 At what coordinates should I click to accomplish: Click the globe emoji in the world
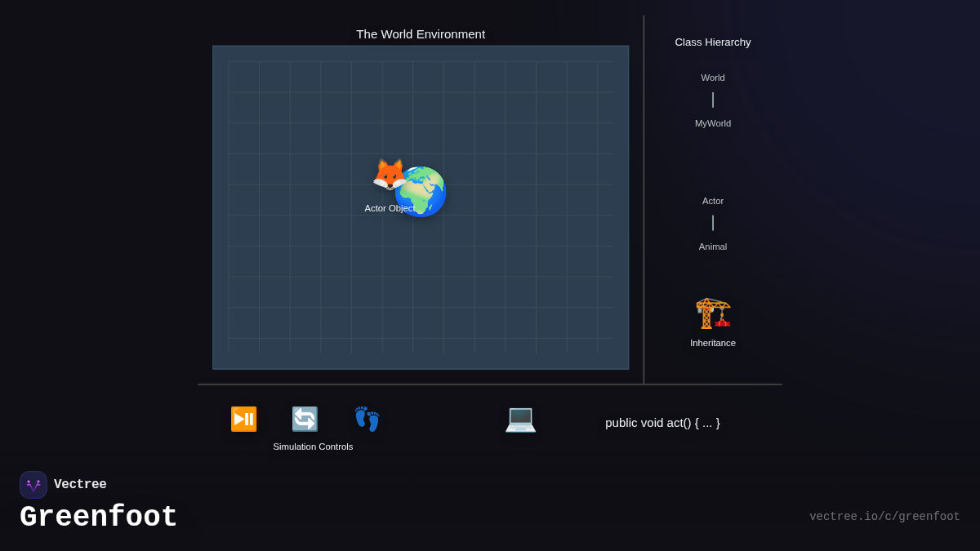[x=421, y=192]
